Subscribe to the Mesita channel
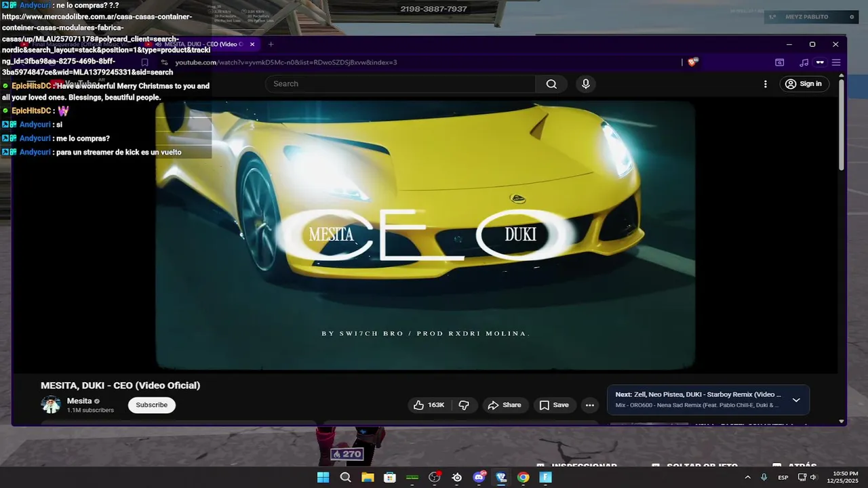This screenshot has height=488, width=868. 152,405
